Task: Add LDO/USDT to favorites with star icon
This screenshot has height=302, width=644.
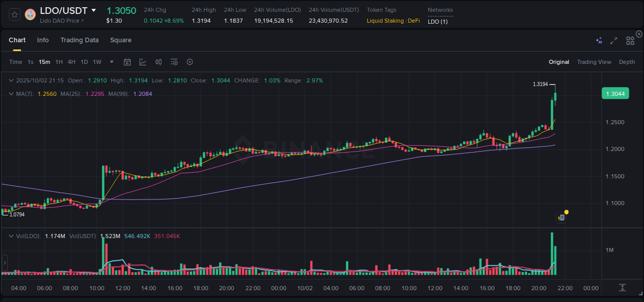Action: pos(14,14)
